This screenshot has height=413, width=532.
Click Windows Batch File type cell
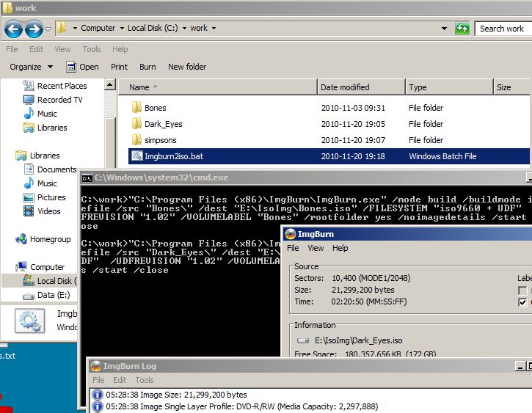point(442,156)
